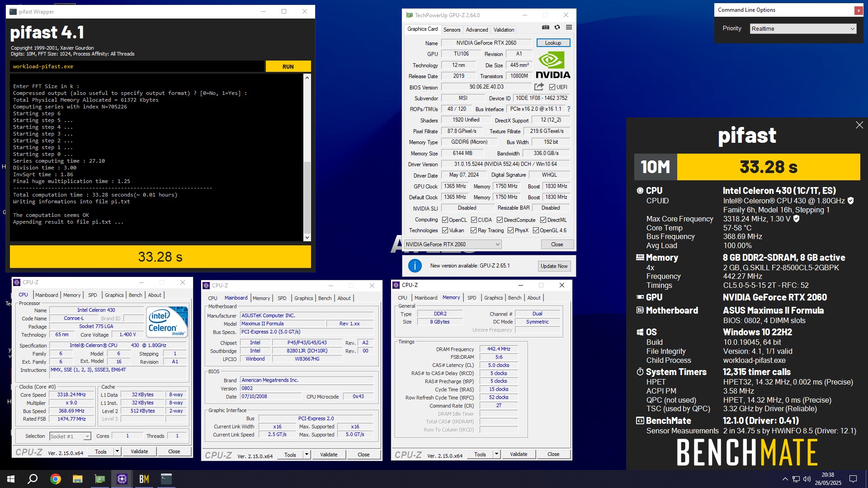Click the GPU-Z update info icon
Viewport: 868px width, 488px height.
point(415,266)
